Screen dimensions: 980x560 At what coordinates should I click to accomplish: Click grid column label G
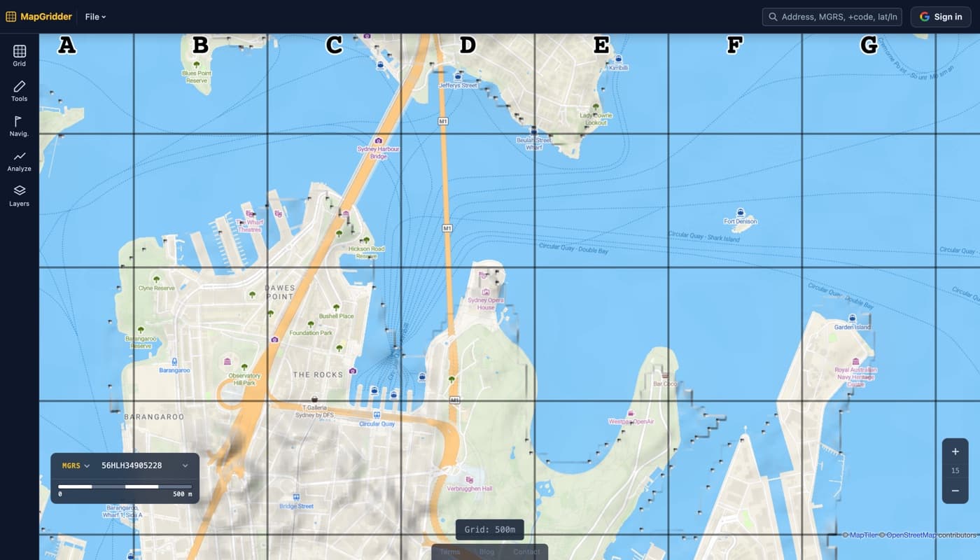[x=869, y=45]
